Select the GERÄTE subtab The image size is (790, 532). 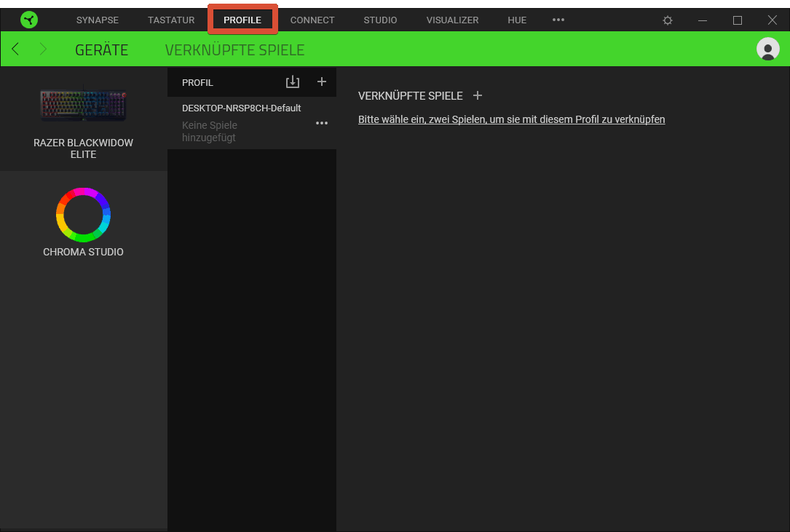[102, 50]
